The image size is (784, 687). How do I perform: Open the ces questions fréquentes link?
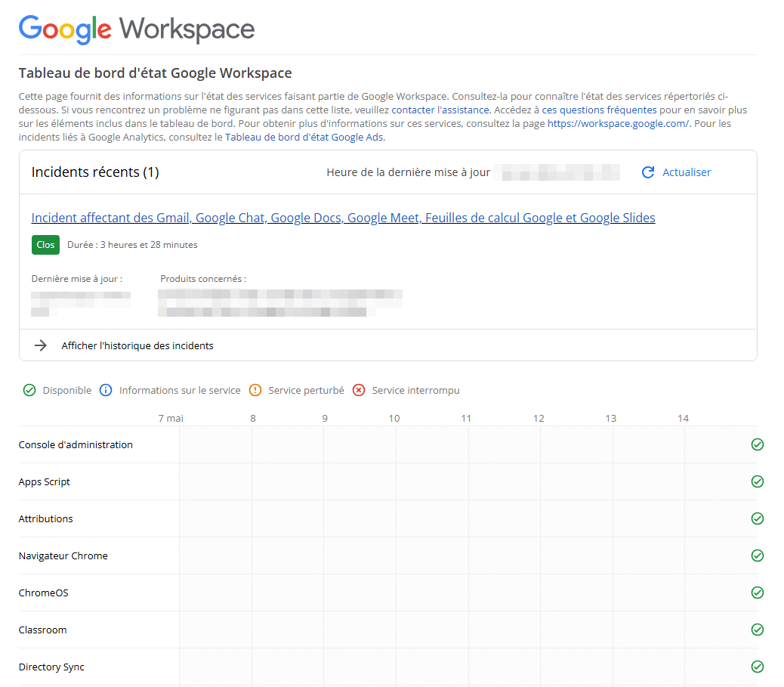[x=599, y=110]
